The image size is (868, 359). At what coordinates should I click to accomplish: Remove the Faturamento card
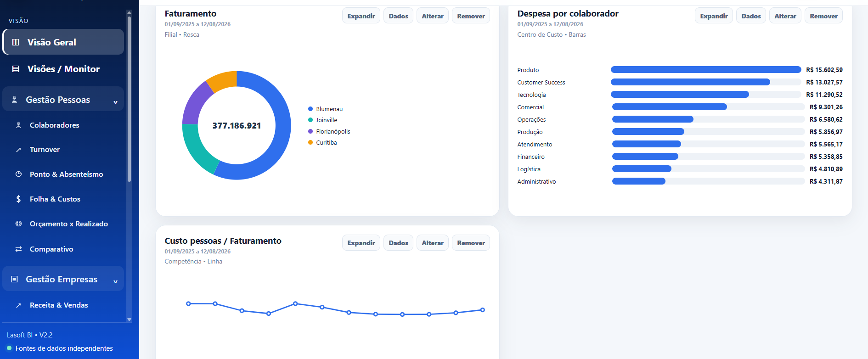471,16
